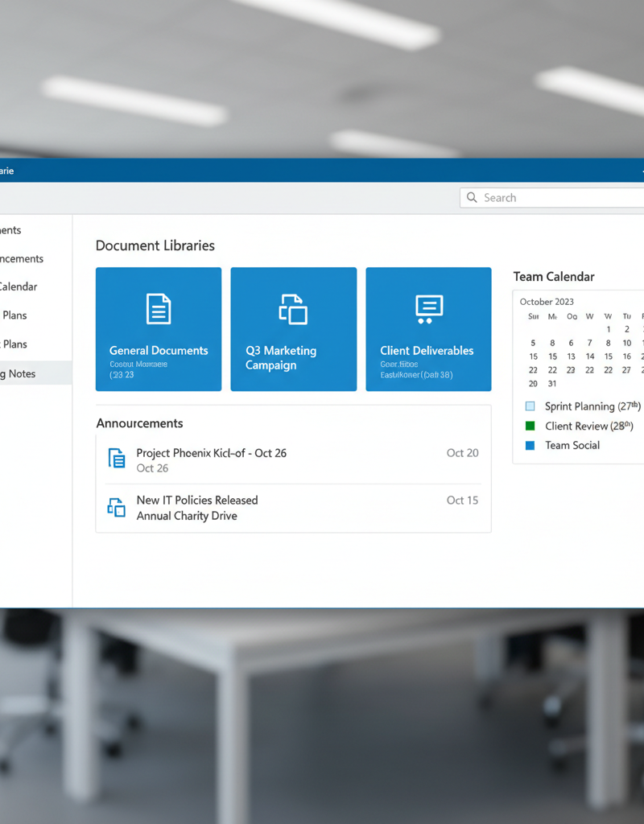This screenshot has height=824, width=644.
Task: Go to Announcements in the left sidebar
Action: 22,258
